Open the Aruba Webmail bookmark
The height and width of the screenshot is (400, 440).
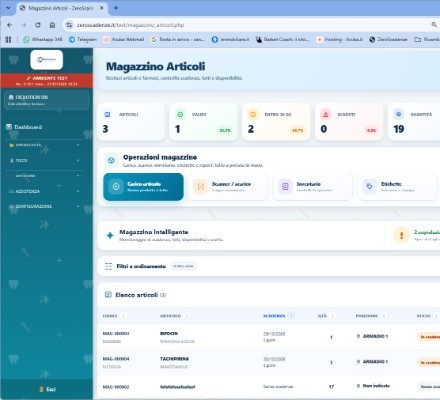tap(124, 39)
